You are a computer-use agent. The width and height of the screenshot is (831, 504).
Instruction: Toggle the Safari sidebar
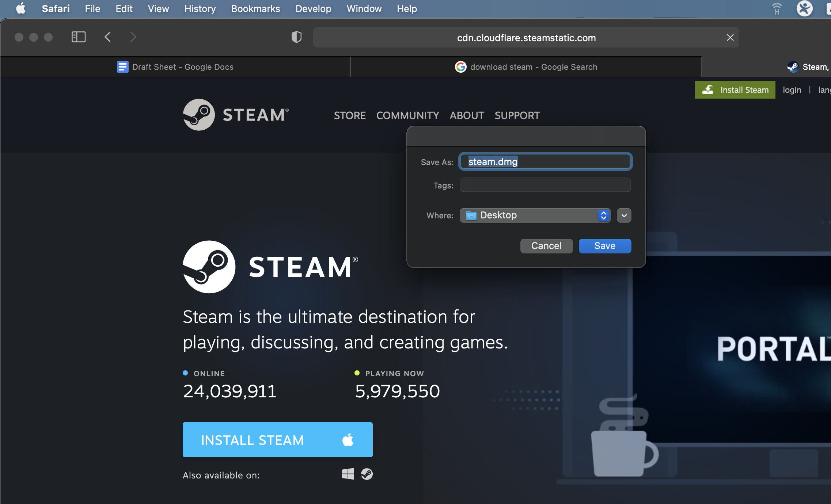79,37
